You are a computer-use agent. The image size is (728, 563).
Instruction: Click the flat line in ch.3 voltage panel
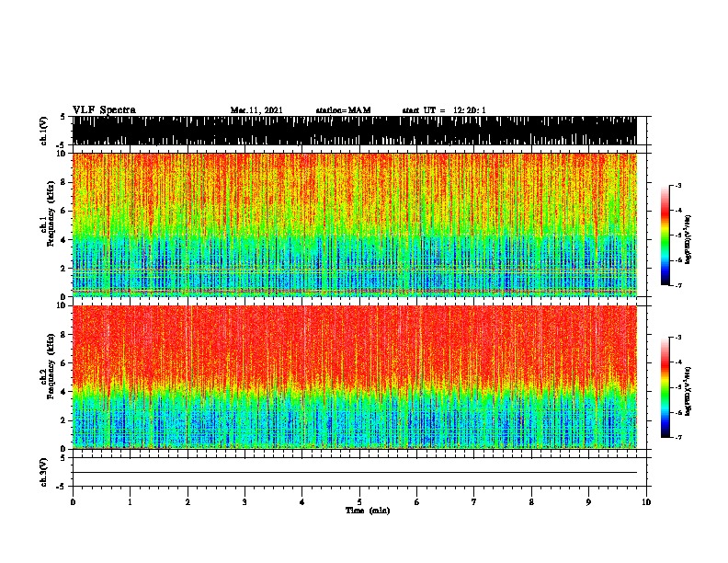tap(355, 473)
